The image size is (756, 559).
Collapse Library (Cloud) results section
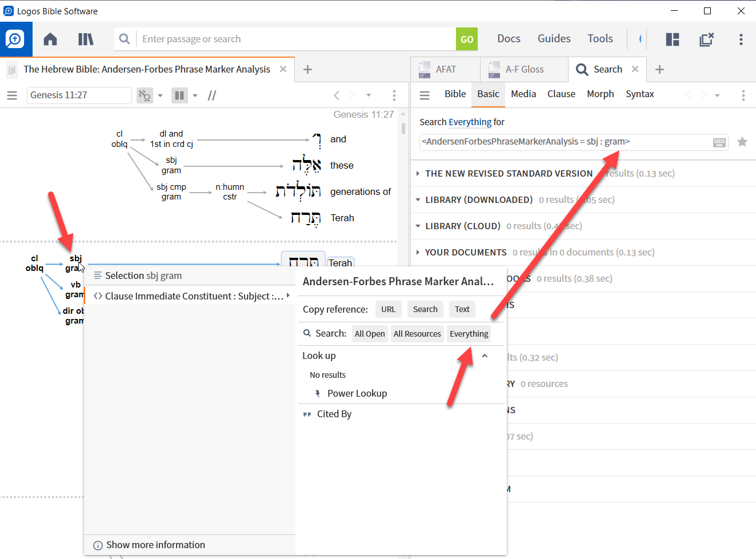pos(418,226)
